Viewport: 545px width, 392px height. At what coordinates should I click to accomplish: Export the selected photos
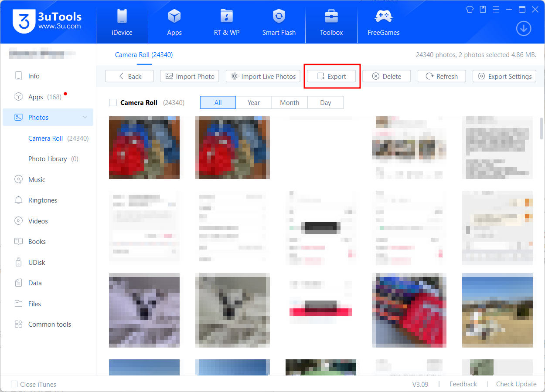point(332,76)
